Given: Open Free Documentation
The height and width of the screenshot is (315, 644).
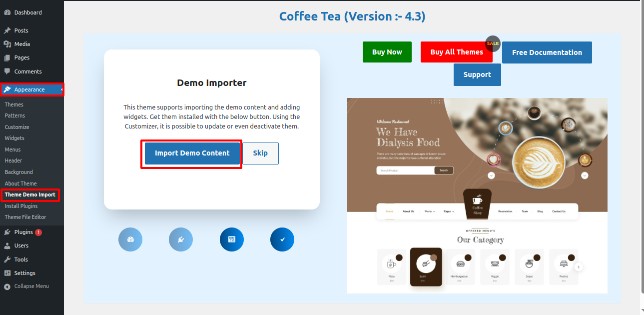Looking at the screenshot, I should click(547, 52).
